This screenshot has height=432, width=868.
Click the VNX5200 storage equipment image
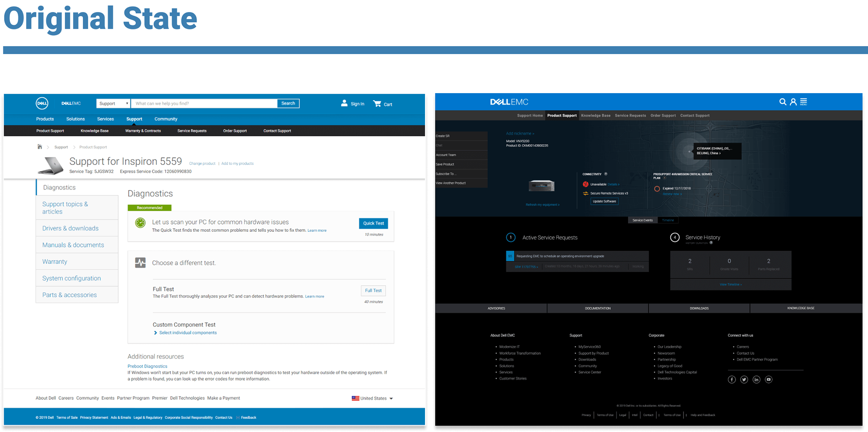point(542,186)
